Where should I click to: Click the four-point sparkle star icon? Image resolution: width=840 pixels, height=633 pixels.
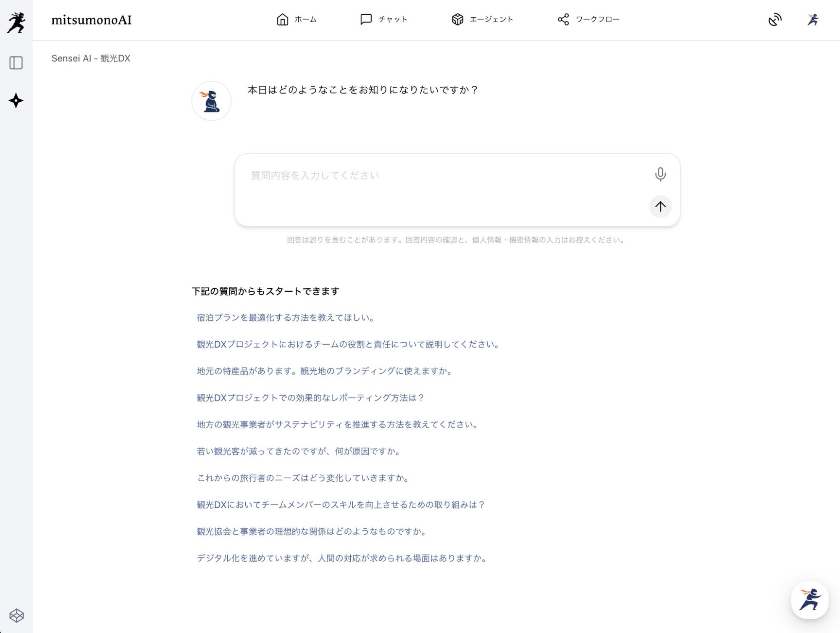pyautogui.click(x=16, y=100)
